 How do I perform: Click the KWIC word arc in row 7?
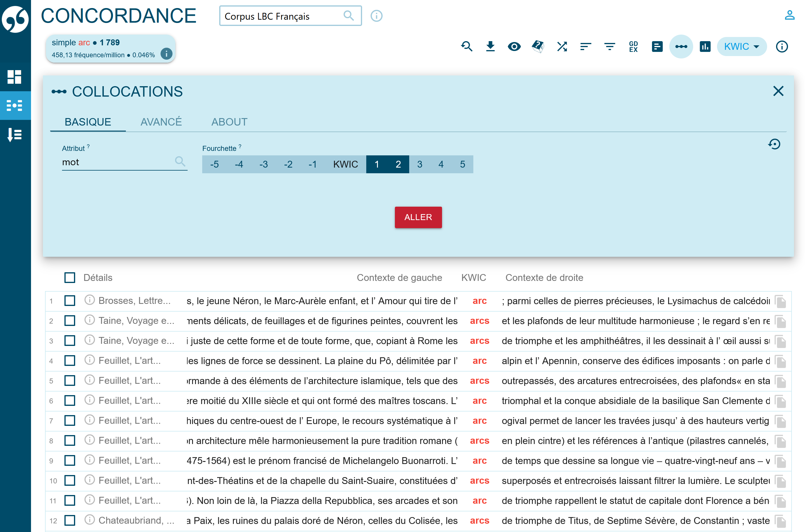480,421
